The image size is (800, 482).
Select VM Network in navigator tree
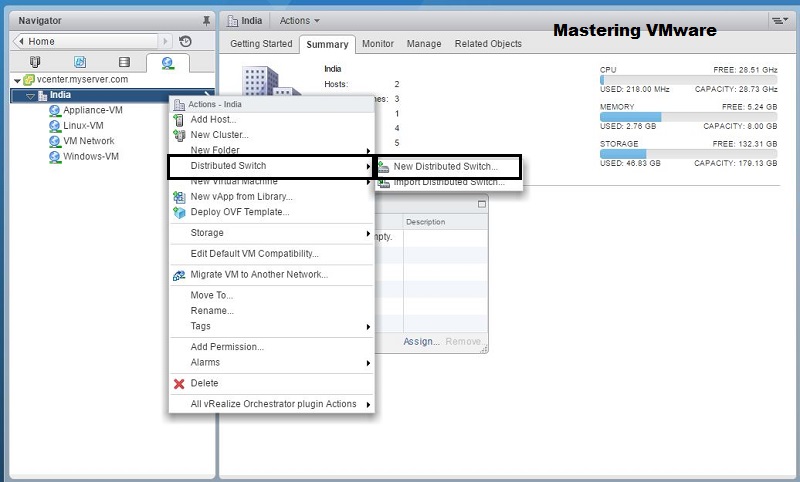click(x=89, y=141)
